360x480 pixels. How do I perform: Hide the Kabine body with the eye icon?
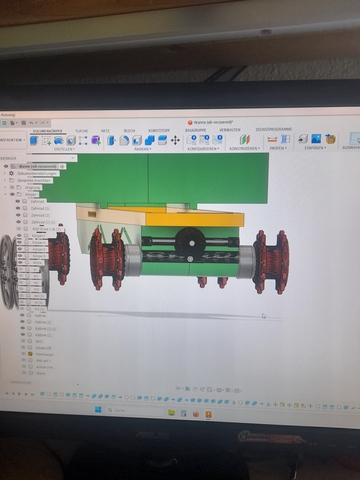[x=22, y=315]
